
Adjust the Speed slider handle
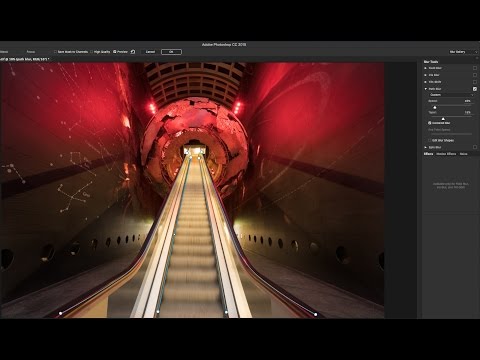(435, 107)
